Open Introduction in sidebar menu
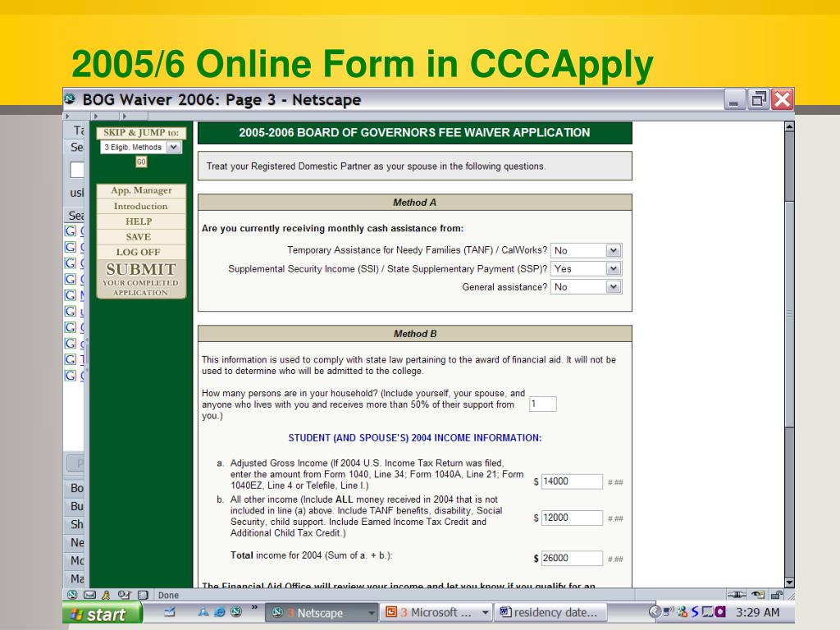 [141, 206]
